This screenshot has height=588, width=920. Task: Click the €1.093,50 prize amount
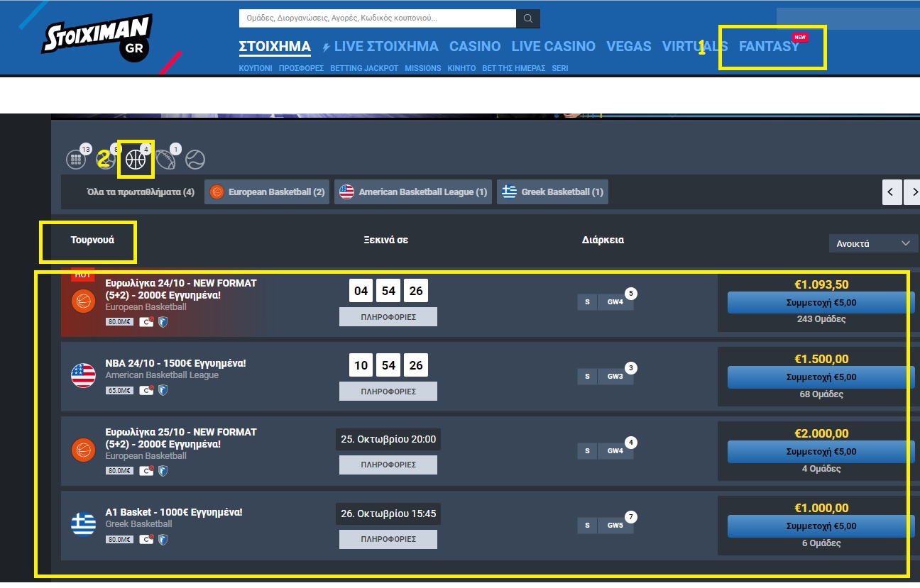pos(821,284)
